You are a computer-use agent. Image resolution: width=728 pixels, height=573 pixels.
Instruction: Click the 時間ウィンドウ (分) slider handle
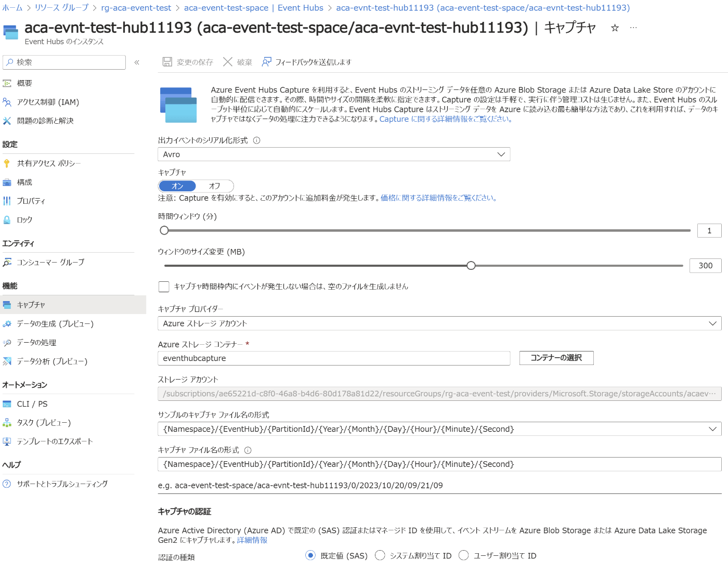click(x=164, y=230)
